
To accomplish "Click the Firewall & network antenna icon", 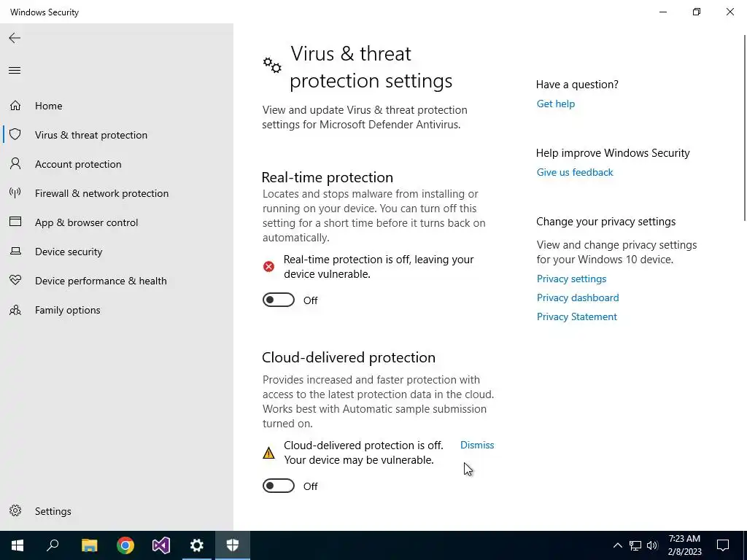I will tap(15, 192).
